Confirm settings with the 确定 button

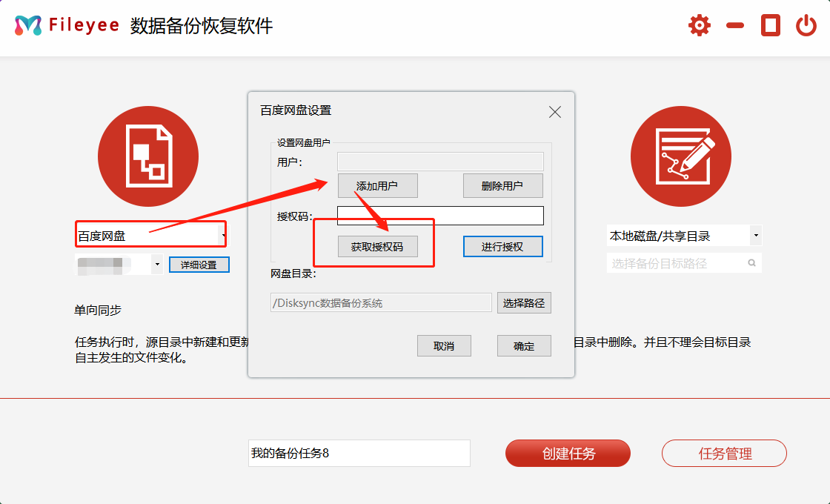(x=524, y=345)
